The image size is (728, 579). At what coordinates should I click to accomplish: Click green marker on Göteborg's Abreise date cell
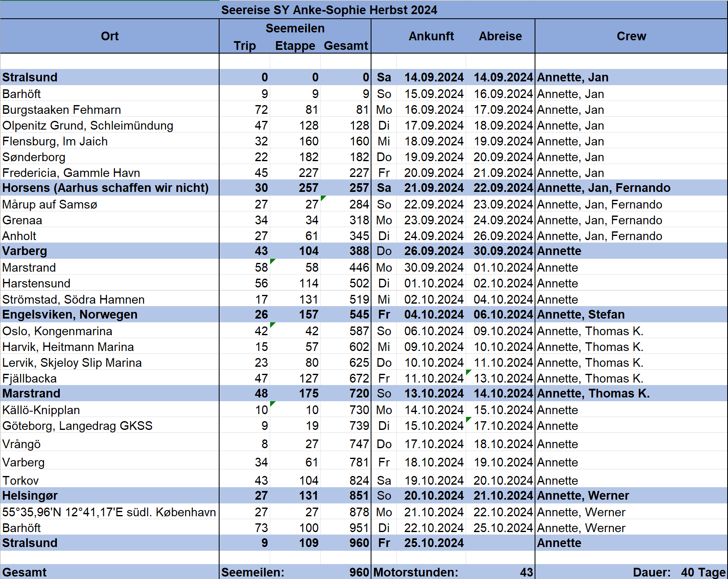click(468, 419)
